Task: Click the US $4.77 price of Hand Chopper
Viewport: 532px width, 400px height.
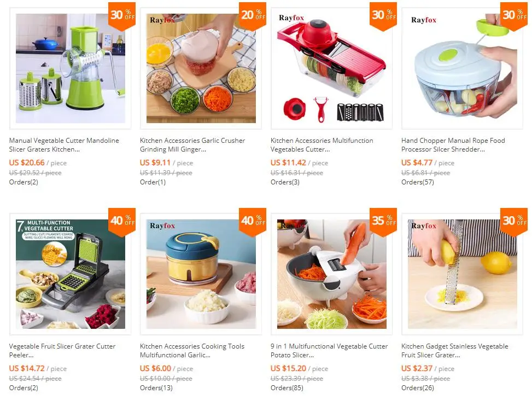Action: point(417,163)
